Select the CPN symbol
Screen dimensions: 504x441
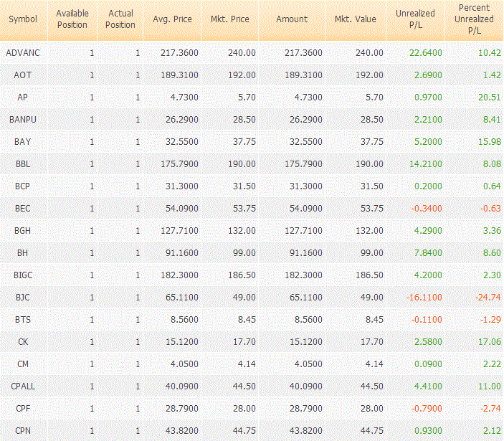pyautogui.click(x=23, y=431)
